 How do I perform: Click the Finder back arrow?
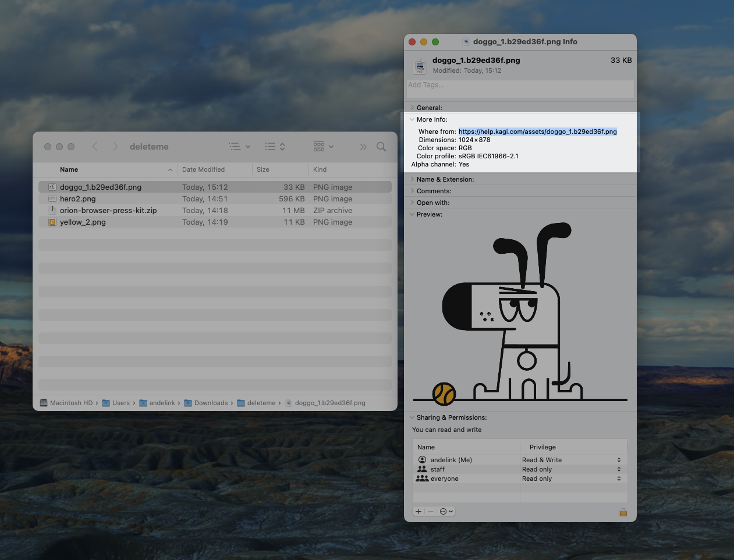click(x=95, y=147)
